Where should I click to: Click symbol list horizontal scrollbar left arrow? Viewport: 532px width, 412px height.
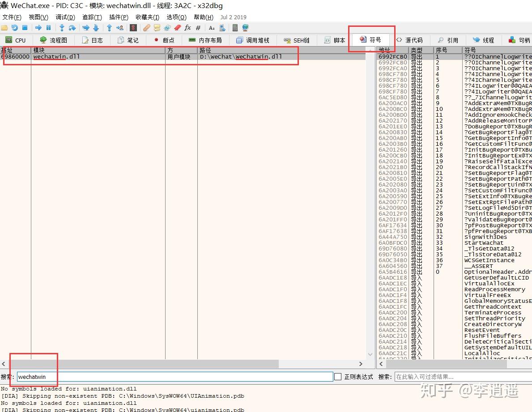pos(381,364)
